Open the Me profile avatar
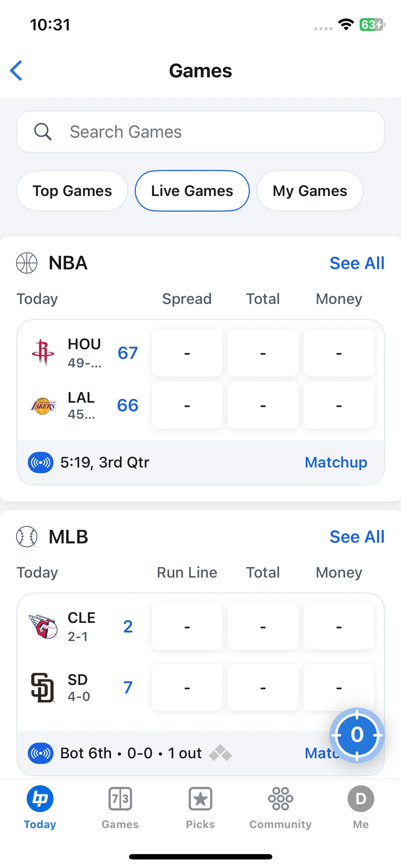The image size is (401, 868). pos(361,799)
